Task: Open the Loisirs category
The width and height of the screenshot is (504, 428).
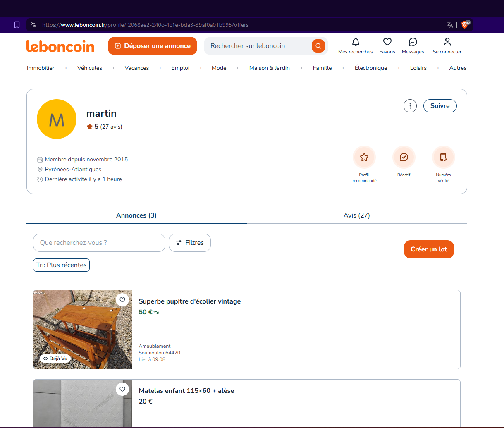Action: click(x=418, y=68)
